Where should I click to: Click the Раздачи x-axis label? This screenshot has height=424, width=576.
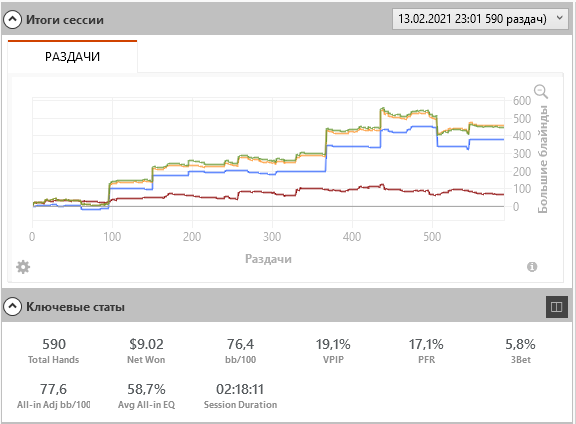pyautogui.click(x=268, y=259)
